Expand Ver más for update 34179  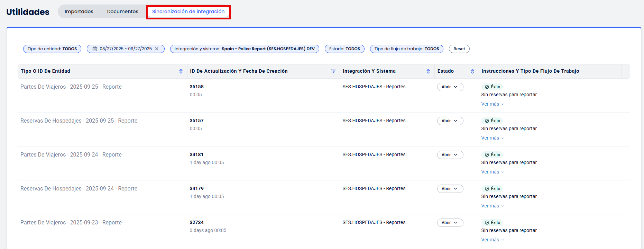492,206
